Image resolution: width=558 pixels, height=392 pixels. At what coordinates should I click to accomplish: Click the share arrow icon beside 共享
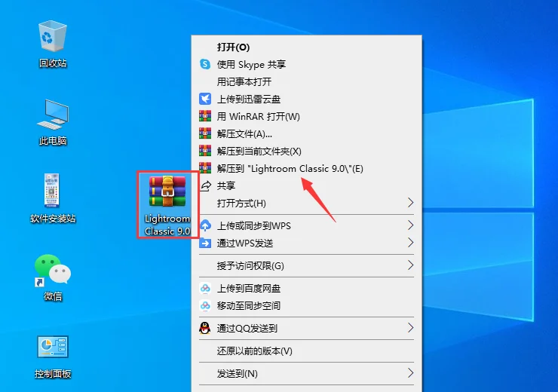tap(206, 185)
